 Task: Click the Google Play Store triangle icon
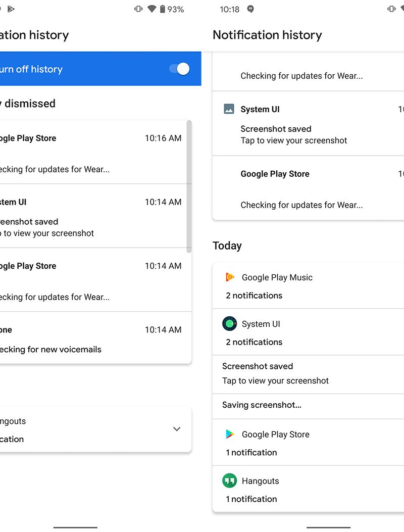pyautogui.click(x=230, y=434)
